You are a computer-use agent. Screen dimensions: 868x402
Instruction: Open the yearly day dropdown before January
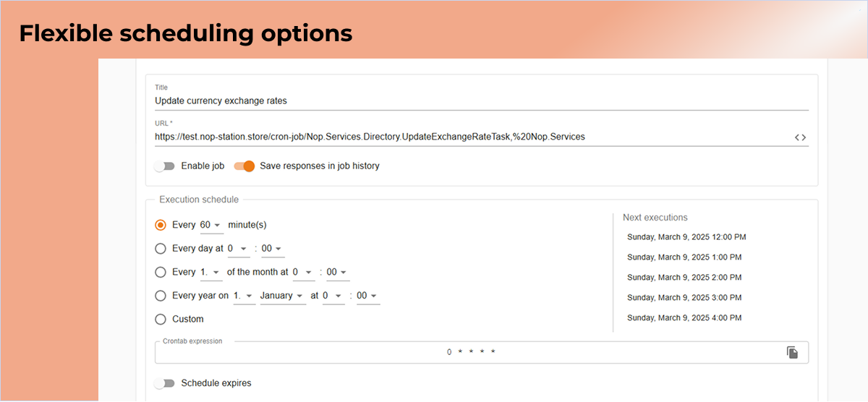[x=244, y=296]
